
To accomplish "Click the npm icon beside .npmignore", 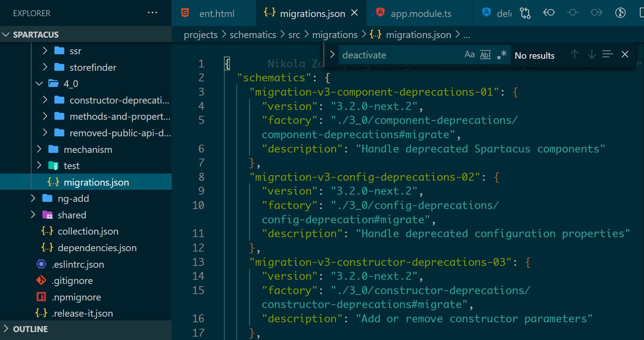I will (41, 297).
